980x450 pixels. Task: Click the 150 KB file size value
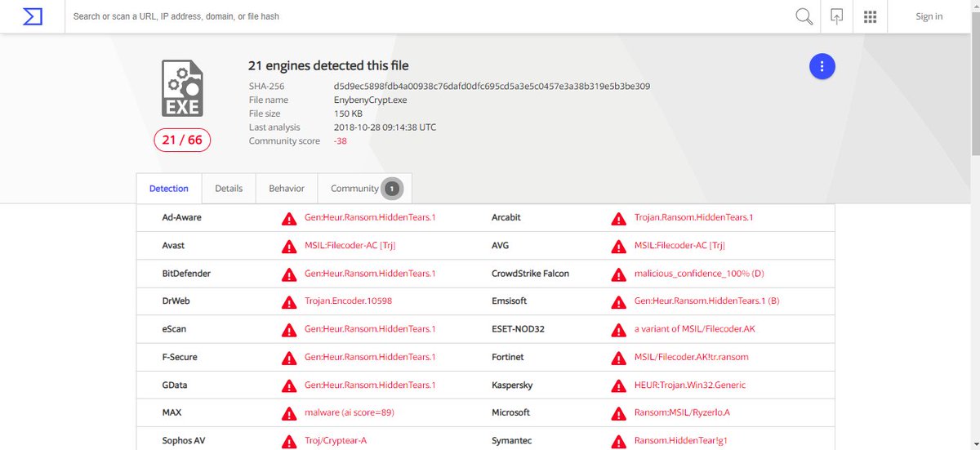(x=348, y=114)
